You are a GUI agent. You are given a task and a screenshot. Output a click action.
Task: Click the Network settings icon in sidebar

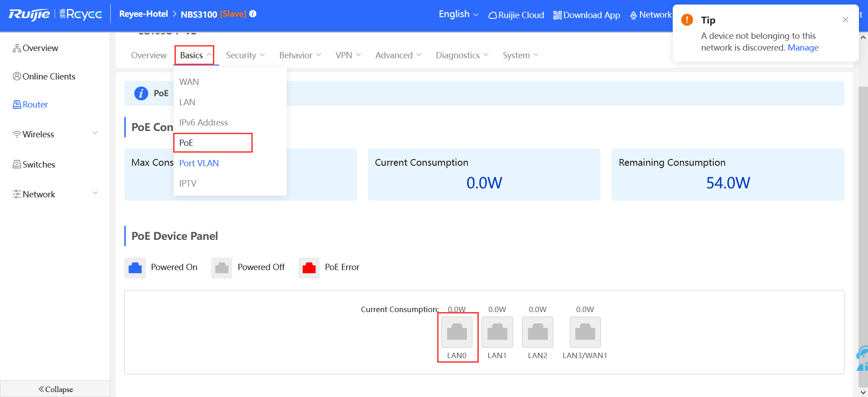[x=17, y=194]
